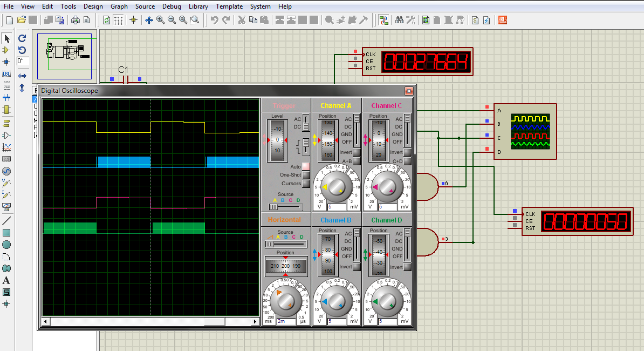Set false origin with crosshair icon
Image resolution: width=644 pixels, height=351 pixels.
pyautogui.click(x=133, y=20)
